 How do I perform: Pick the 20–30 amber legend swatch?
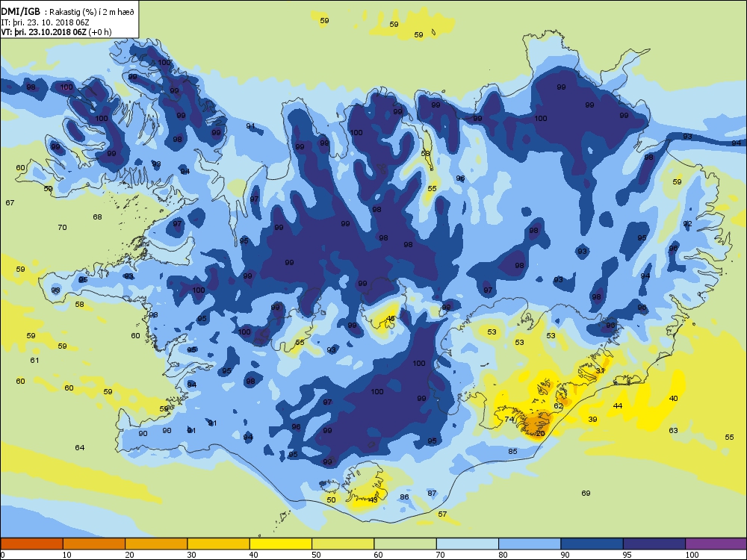pyautogui.click(x=156, y=544)
